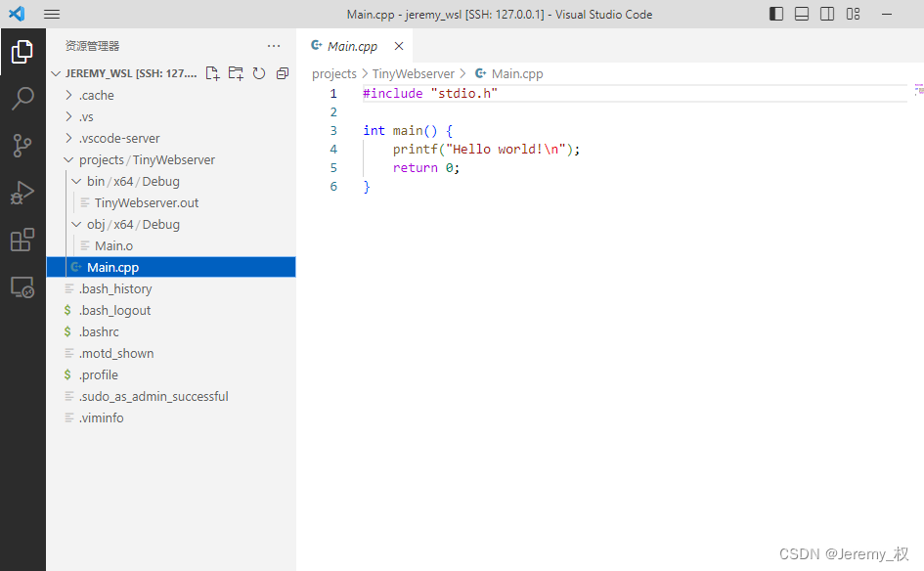Open the .bash_logout file
This screenshot has height=571, width=924.
[x=171, y=311]
